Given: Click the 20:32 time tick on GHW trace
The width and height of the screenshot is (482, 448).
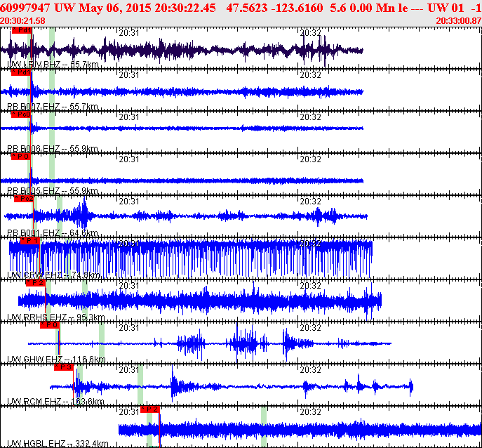Looking at the screenshot, I should (x=311, y=328).
